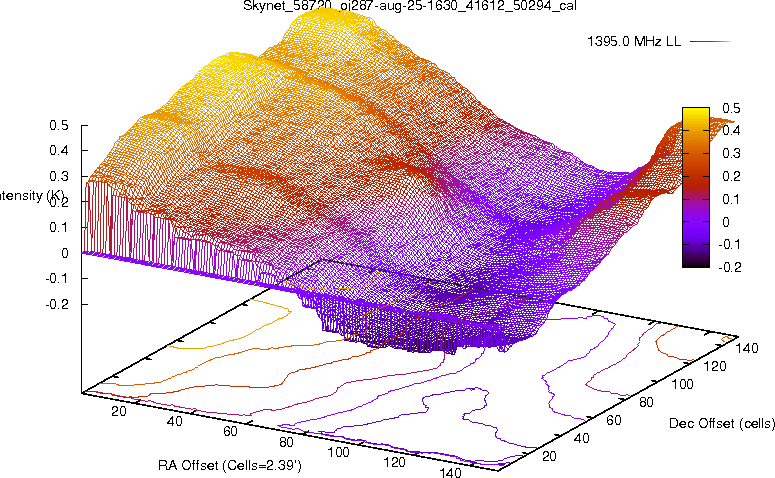Image resolution: width=775 pixels, height=478 pixels.
Task: Click the plot title Skynet_58720_oj287-aug-25-1630 text
Action: pyautogui.click(x=410, y=5)
